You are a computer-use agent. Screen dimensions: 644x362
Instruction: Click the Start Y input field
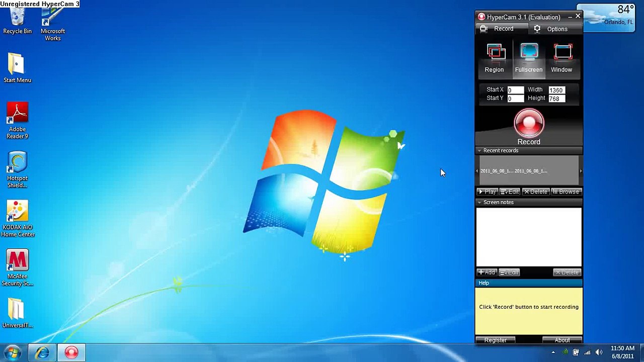point(515,99)
